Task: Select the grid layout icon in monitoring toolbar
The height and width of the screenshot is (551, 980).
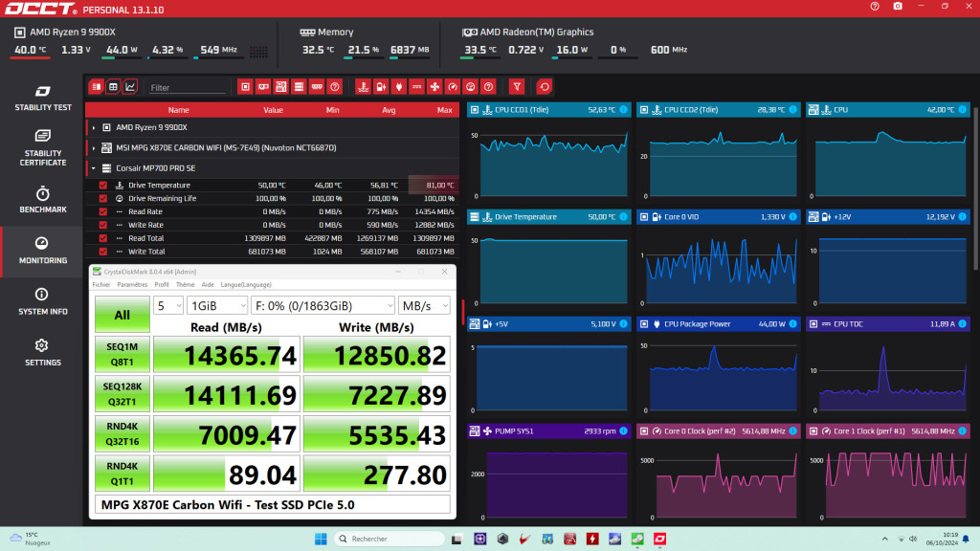Action: tap(112, 86)
